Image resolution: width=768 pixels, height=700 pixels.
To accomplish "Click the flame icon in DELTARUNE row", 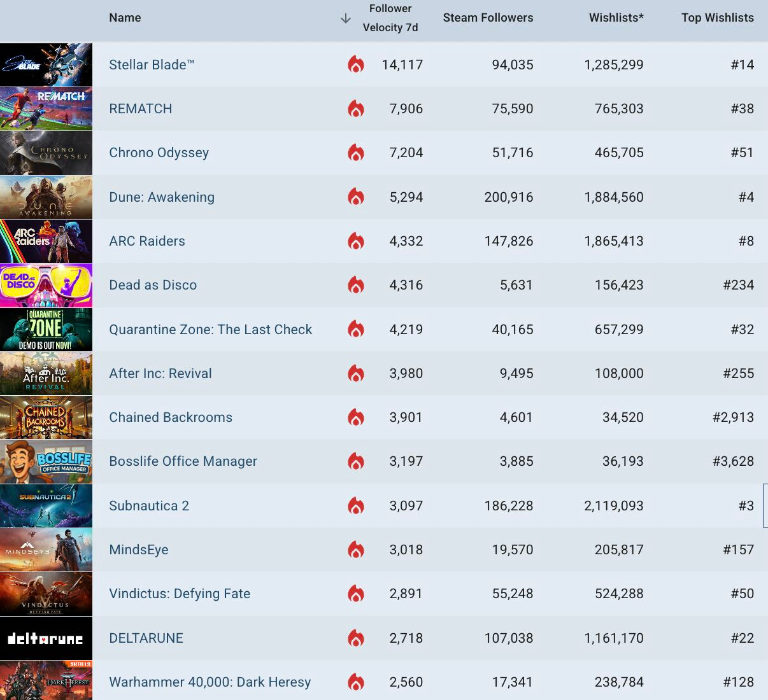I will coord(356,638).
